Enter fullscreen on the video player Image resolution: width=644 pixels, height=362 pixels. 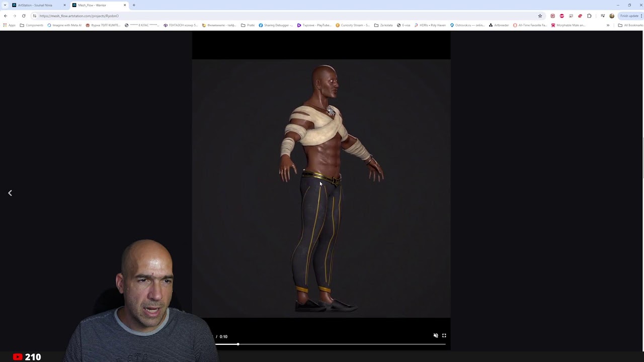pyautogui.click(x=444, y=335)
